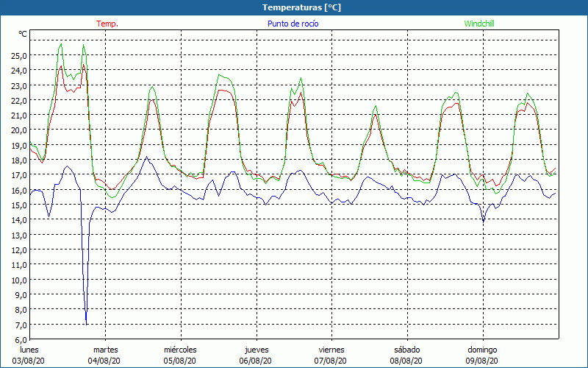Click the '12,0' y-axis value

coord(19,250)
